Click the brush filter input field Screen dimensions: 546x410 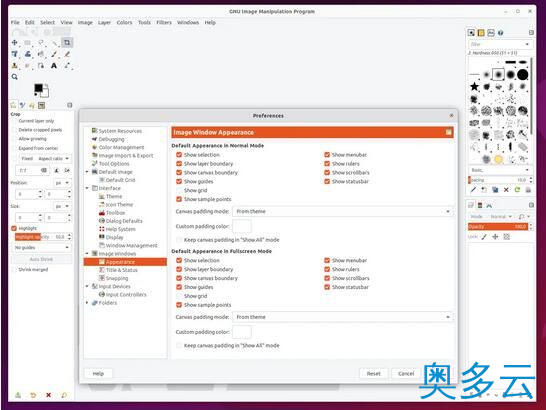(500, 44)
